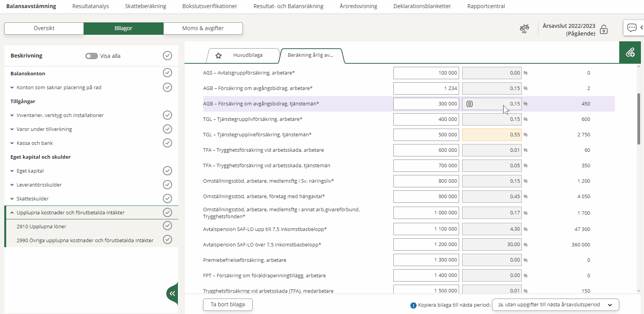644x314 pixels.
Task: Switch to the Moms & avgifter tab
Action: (x=203, y=28)
